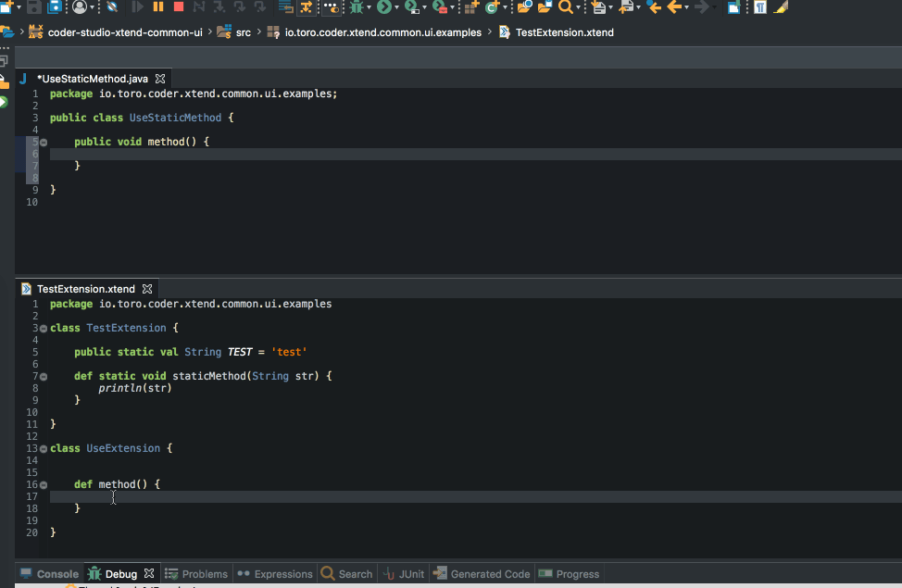Screen dimensions: 902x588
Task: Click the Save All icon
Action: 54,8
